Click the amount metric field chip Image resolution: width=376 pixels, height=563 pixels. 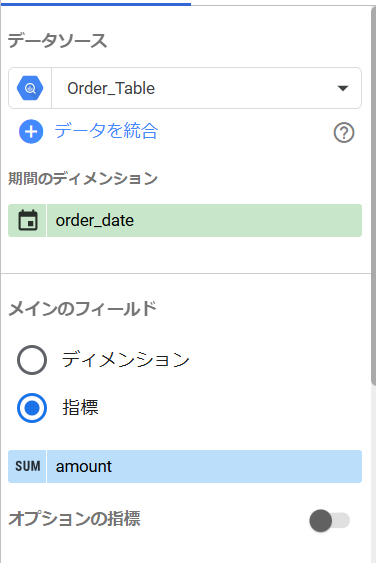coord(185,466)
